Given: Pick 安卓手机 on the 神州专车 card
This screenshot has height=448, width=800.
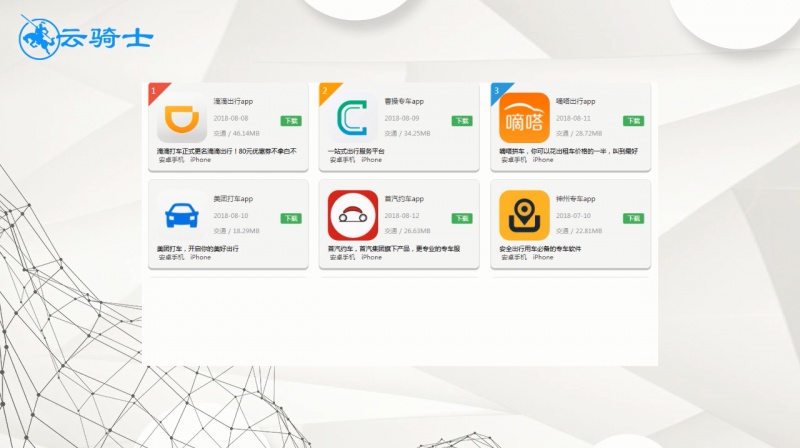Looking at the screenshot, I should click(x=514, y=257).
